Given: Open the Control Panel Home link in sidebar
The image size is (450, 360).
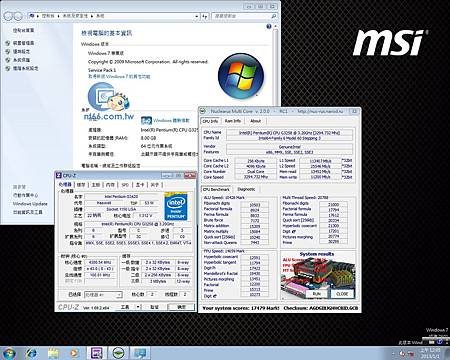Looking at the screenshot, I should [x=23, y=30].
